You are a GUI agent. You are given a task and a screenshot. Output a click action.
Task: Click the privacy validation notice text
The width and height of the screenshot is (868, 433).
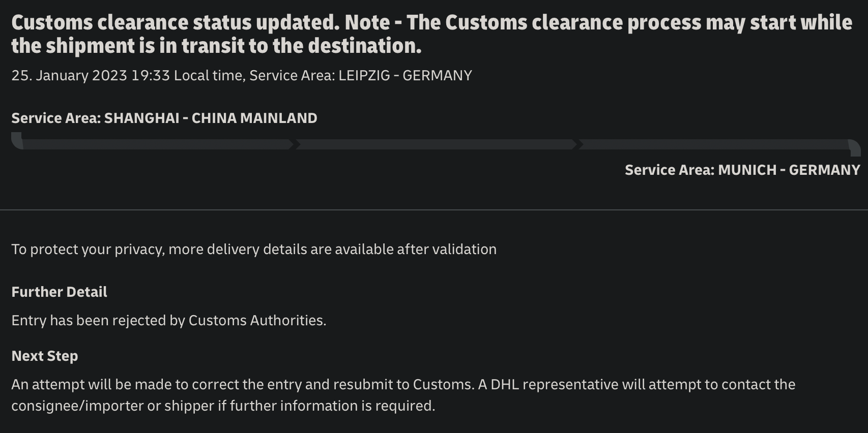click(254, 250)
